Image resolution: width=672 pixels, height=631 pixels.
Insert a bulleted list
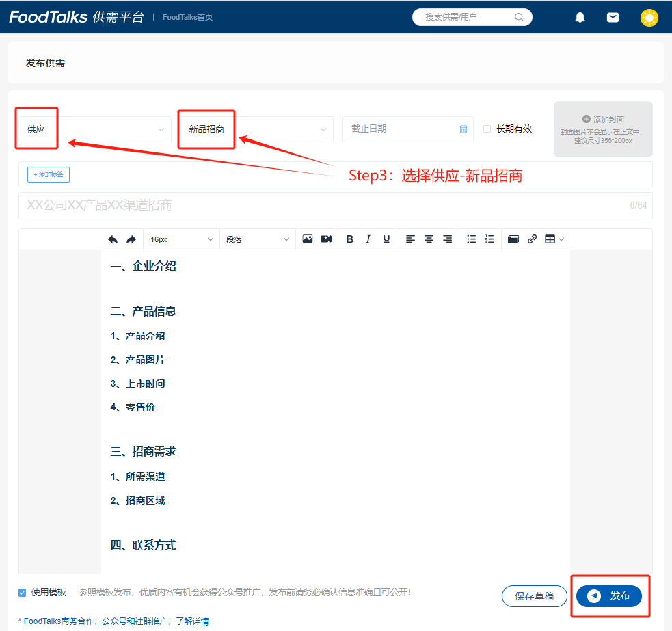coord(471,239)
